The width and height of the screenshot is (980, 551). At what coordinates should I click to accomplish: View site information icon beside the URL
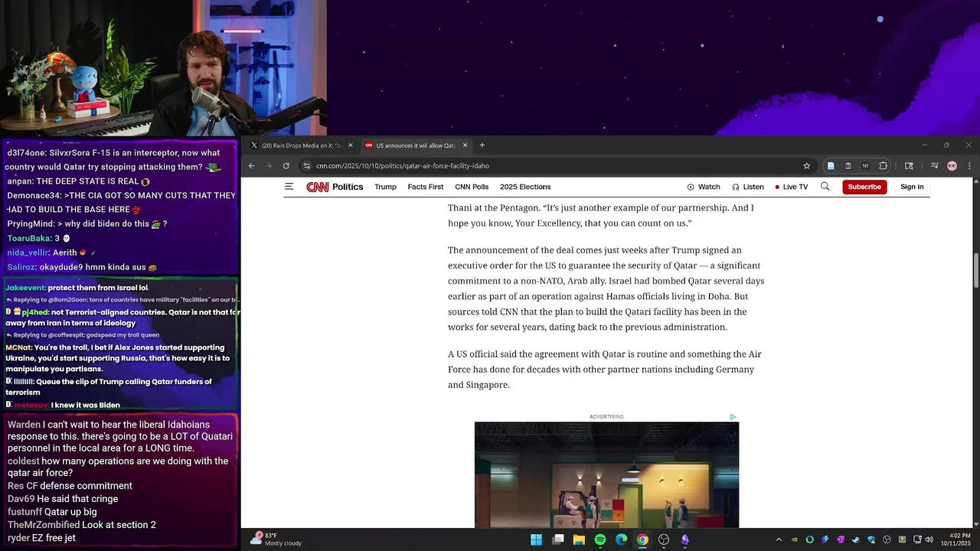(x=307, y=166)
